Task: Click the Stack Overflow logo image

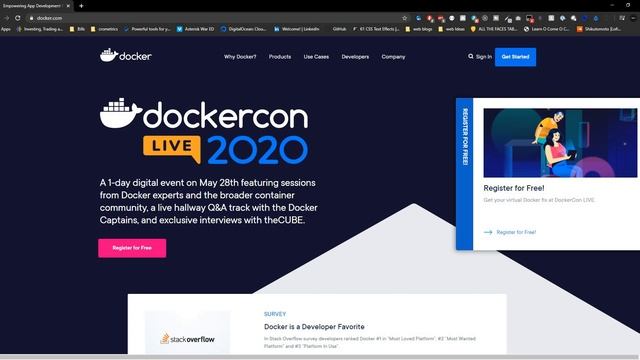Action: (187, 333)
